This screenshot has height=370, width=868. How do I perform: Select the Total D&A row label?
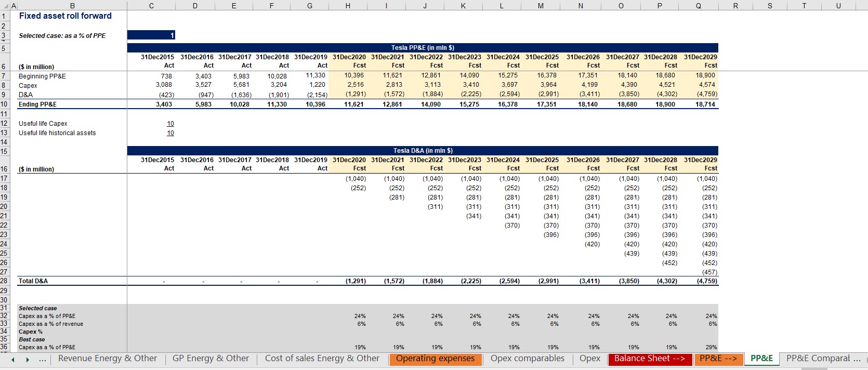tap(33, 281)
